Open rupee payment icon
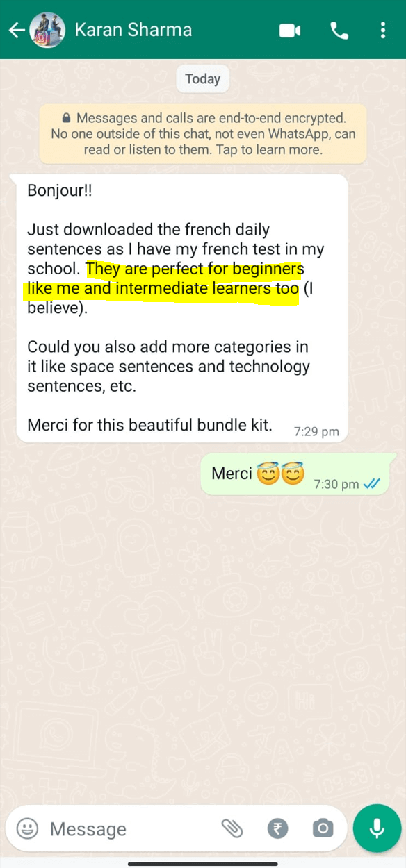The width and height of the screenshot is (406, 868). 277,828
